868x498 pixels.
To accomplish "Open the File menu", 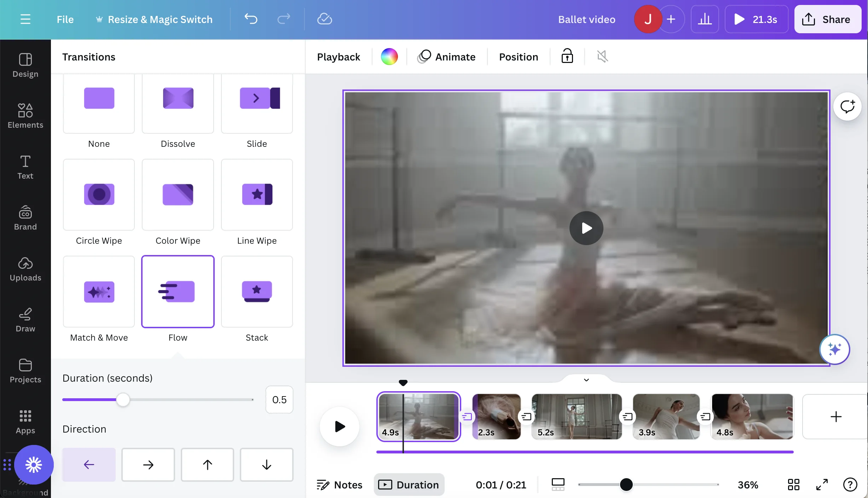I will pyautogui.click(x=65, y=19).
